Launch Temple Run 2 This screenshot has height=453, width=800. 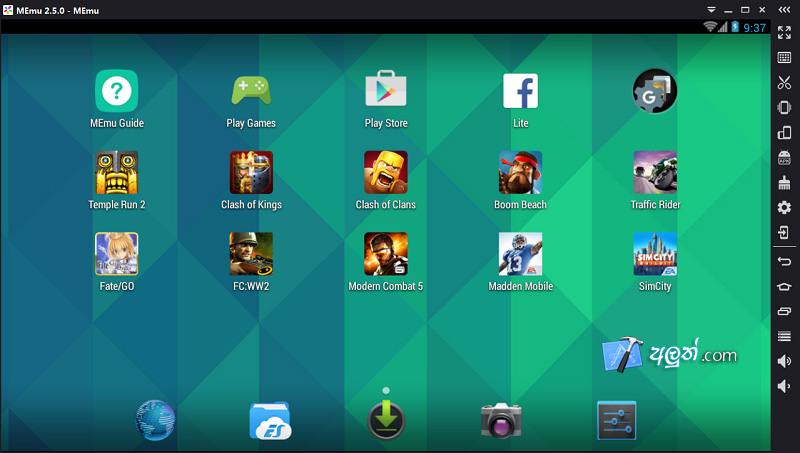116,172
